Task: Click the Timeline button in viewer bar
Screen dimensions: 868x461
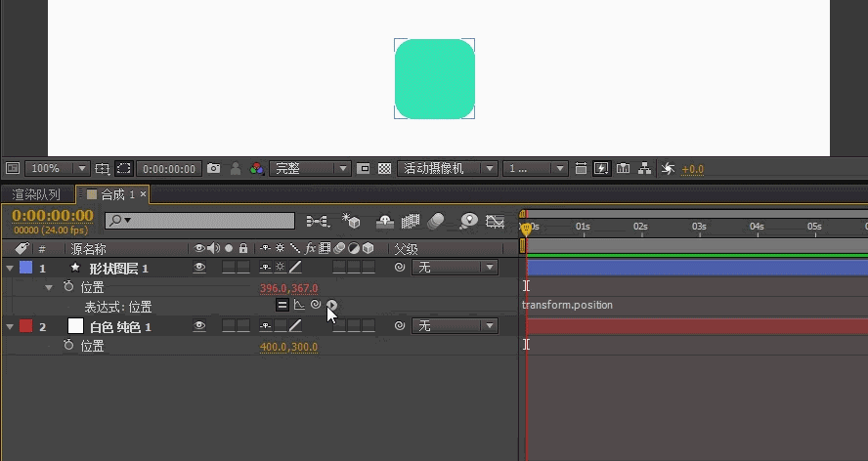Action: [x=624, y=168]
